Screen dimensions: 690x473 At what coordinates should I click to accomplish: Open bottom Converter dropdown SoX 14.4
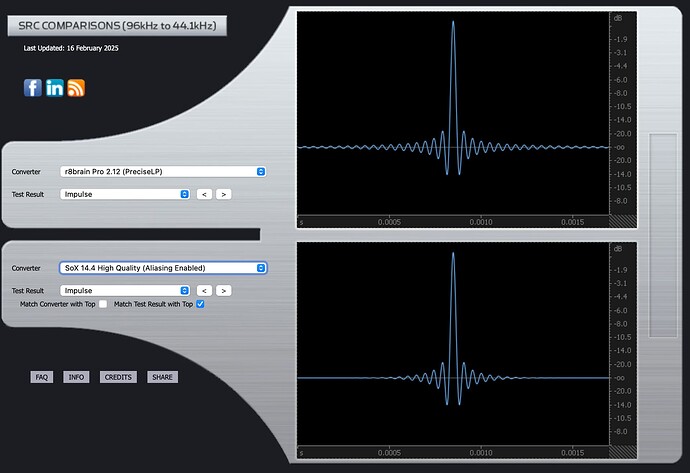[163, 268]
